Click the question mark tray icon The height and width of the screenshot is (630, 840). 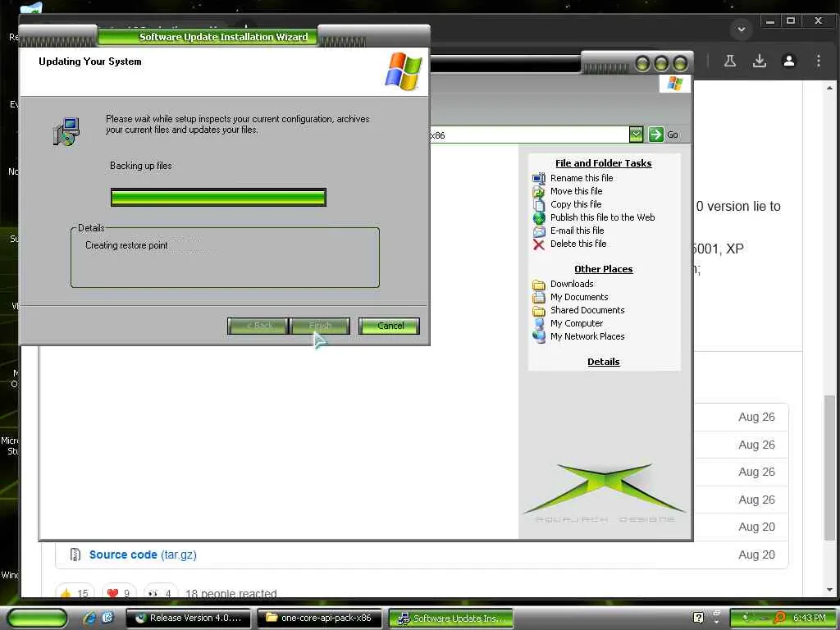[x=699, y=618]
